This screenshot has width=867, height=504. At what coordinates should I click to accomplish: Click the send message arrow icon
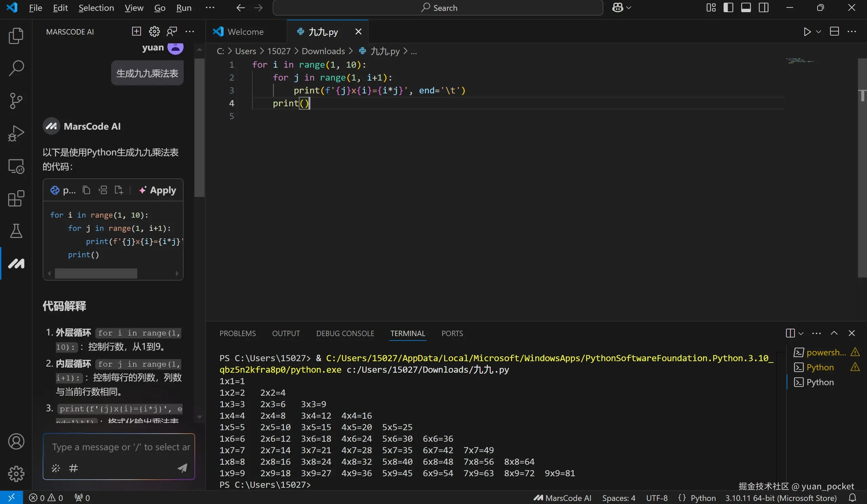[x=182, y=468]
